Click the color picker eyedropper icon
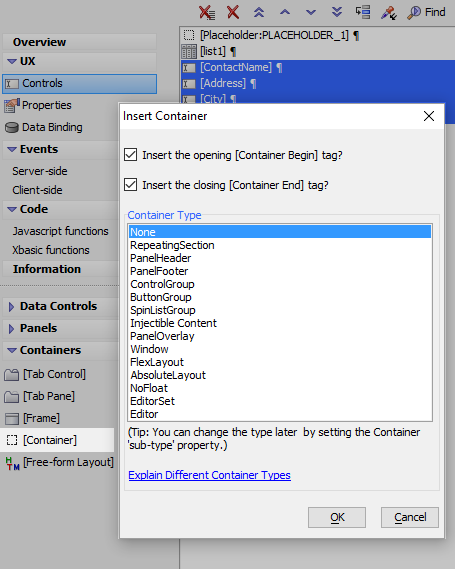This screenshot has width=455, height=569. [x=388, y=13]
